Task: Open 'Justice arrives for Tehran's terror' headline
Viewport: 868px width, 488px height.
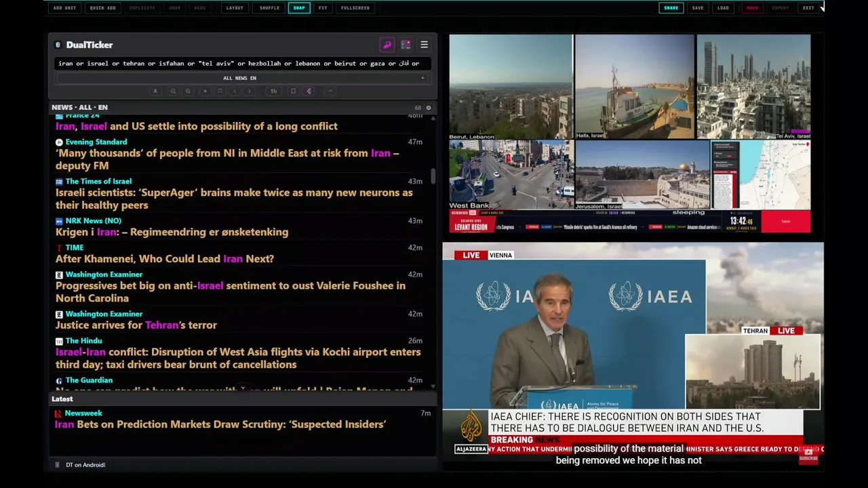Action: pyautogui.click(x=136, y=325)
